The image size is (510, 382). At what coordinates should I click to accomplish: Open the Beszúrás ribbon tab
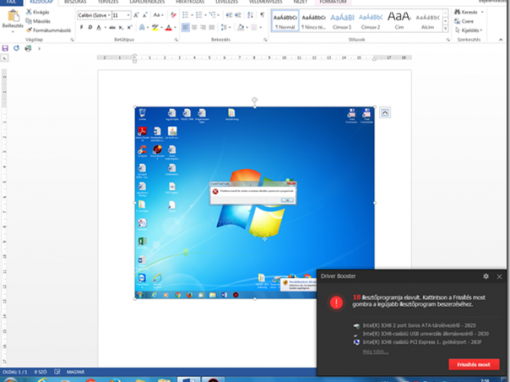tap(75, 2)
